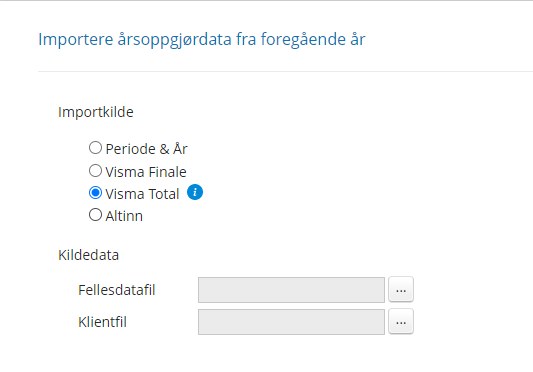Open the Visma Total info icon
Image resolution: width=533 pixels, height=372 pixels.
pos(195,192)
